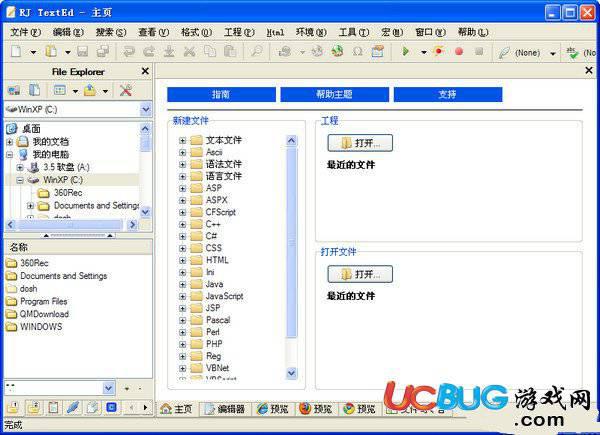Viewport: 600px width, 435px height.
Task: Click the green Play macro icon
Action: tap(406, 51)
